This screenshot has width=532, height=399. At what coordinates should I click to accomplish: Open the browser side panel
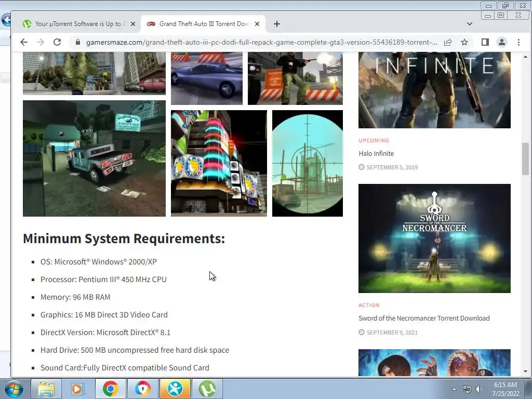[485, 42]
